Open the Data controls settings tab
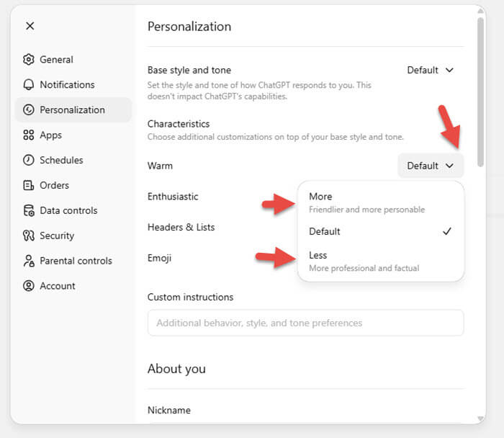The height and width of the screenshot is (438, 504). pyautogui.click(x=68, y=211)
